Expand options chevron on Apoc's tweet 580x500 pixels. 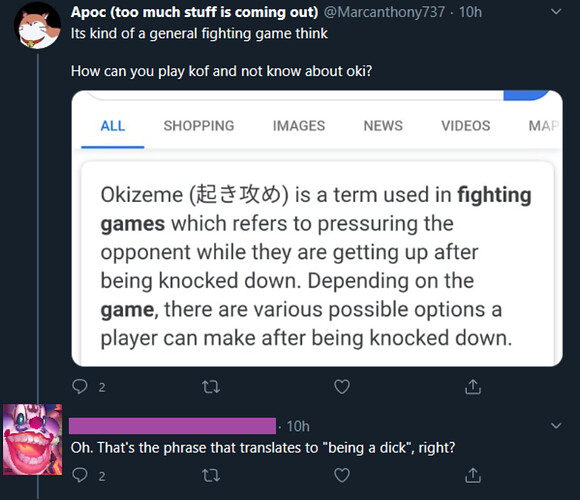[556, 12]
